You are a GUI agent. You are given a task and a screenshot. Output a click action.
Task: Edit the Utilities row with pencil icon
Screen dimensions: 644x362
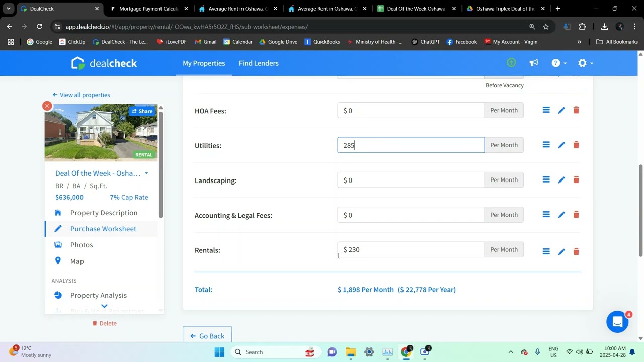(561, 145)
